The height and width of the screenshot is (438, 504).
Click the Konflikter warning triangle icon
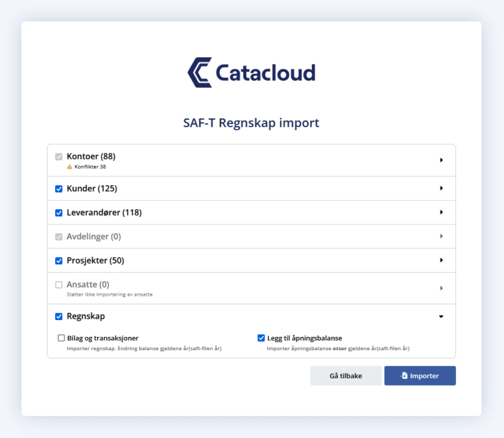pos(70,167)
